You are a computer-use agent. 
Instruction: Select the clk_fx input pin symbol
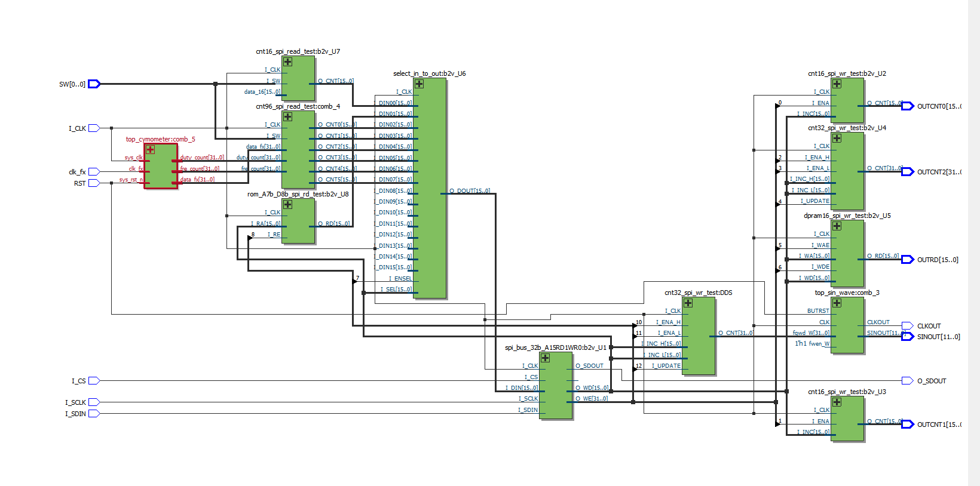coord(94,172)
